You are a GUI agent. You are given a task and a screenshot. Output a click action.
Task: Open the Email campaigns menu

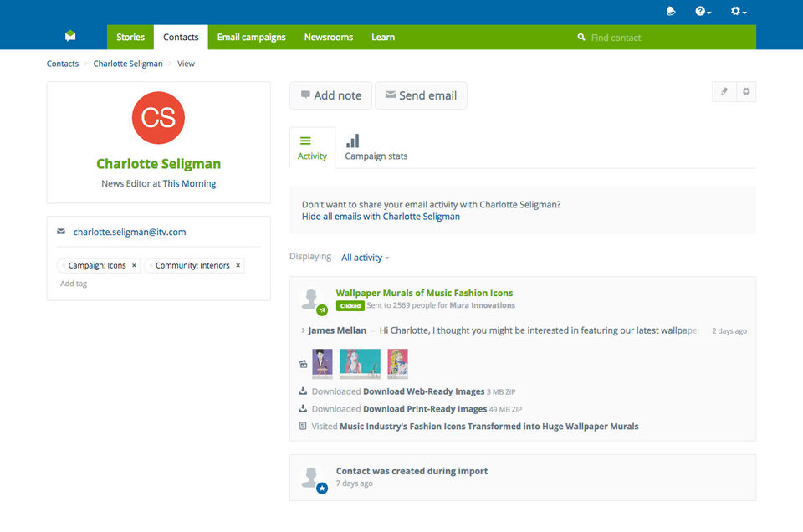pos(251,38)
